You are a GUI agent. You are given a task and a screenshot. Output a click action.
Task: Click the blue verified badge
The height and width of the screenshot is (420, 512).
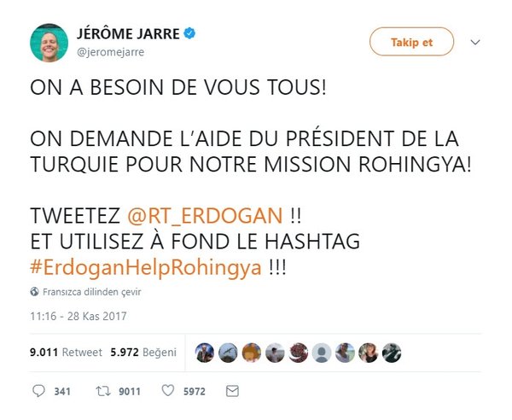click(x=190, y=34)
